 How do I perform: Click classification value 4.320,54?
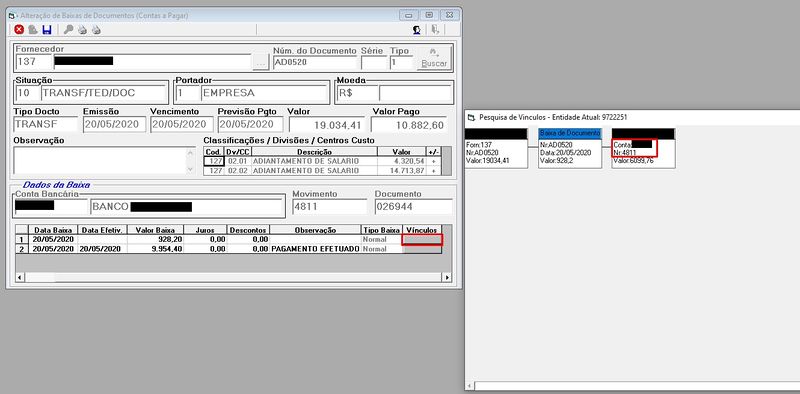point(402,161)
